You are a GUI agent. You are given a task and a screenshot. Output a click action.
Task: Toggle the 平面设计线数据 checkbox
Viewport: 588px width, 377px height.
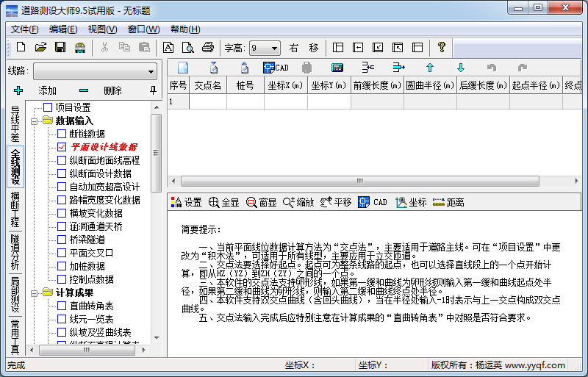(62, 147)
